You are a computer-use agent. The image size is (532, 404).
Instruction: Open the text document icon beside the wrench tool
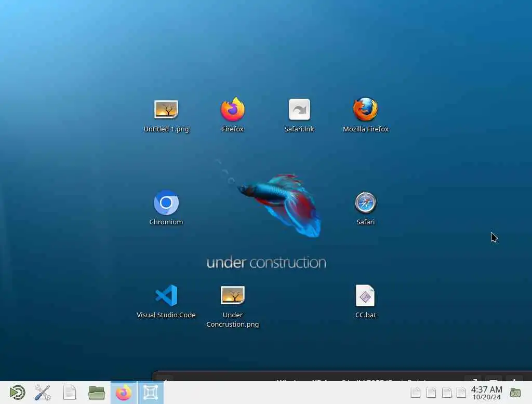click(x=70, y=393)
